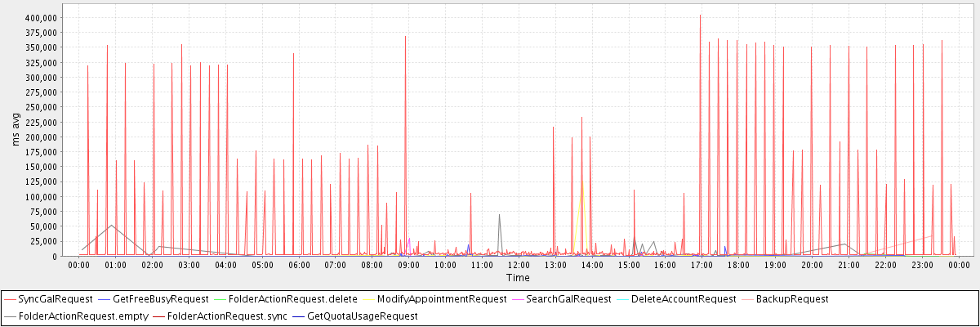This screenshot has width=980, height=327.
Task: Select the 200,000 y-axis tick label
Action: coord(40,137)
